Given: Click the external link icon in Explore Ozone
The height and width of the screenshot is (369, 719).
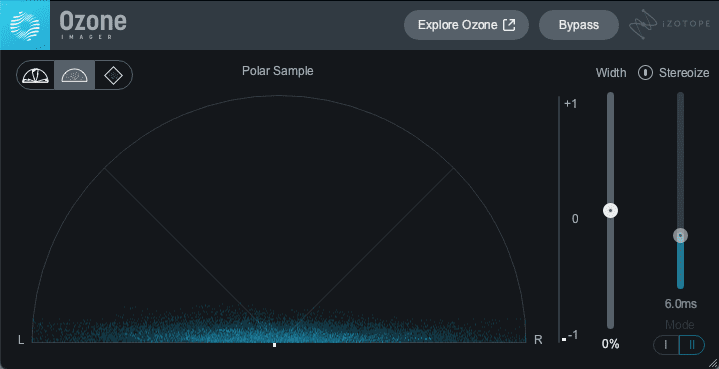Looking at the screenshot, I should 509,25.
